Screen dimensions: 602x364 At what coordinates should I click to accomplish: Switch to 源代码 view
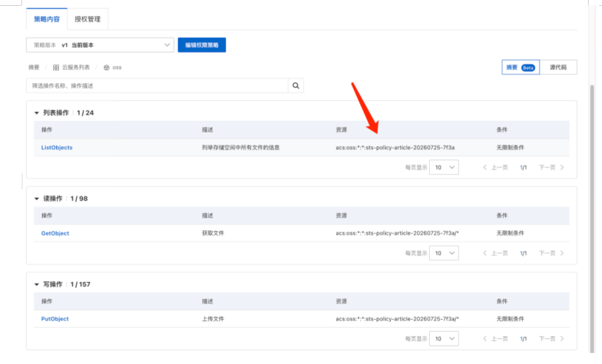558,67
